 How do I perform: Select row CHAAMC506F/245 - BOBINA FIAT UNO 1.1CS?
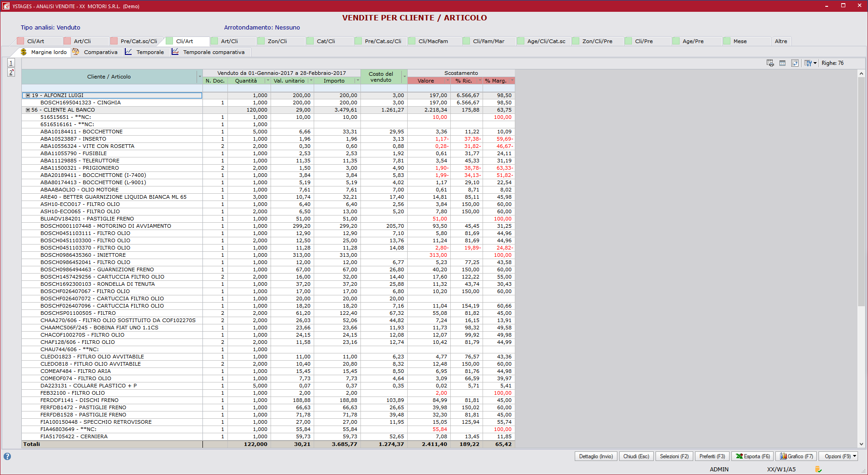coord(268,328)
